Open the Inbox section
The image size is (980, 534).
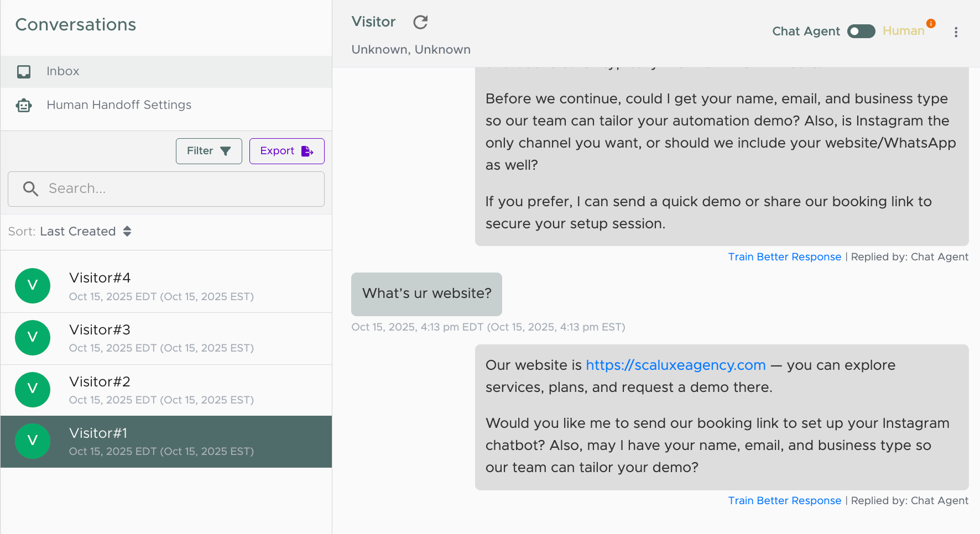[x=63, y=71]
